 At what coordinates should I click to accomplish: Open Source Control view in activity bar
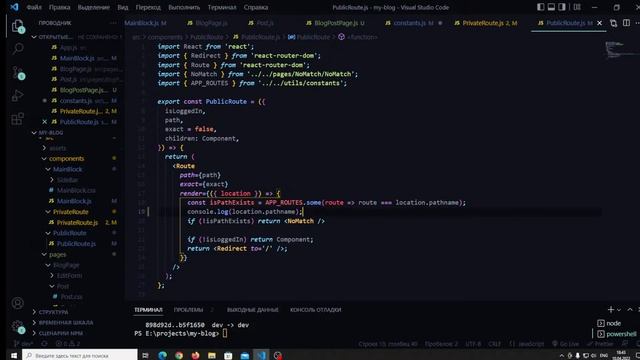pos(18,73)
